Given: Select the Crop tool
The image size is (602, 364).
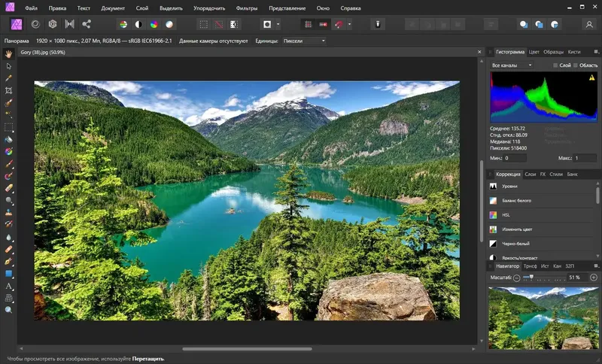Looking at the screenshot, I should coord(8,90).
